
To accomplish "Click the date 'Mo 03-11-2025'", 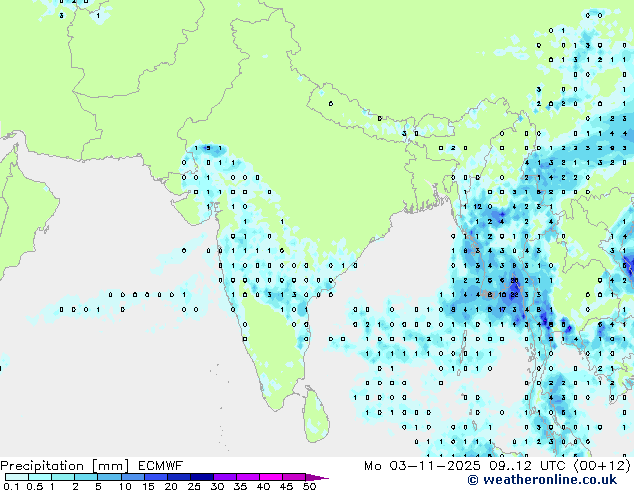I will [x=422, y=466].
